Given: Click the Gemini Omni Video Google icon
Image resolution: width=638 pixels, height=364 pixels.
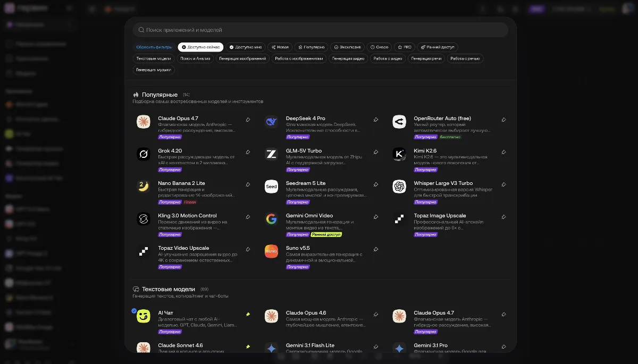Looking at the screenshot, I should pos(271,219).
